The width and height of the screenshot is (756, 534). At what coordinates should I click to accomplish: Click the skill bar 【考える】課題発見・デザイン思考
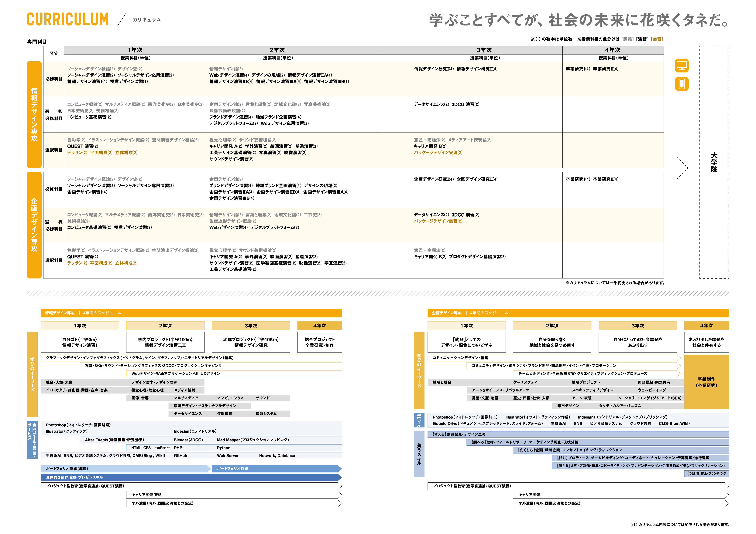578,434
